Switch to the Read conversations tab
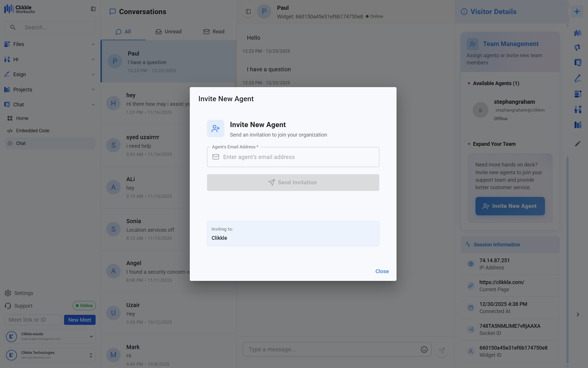The width and height of the screenshot is (588, 368). coord(214,32)
